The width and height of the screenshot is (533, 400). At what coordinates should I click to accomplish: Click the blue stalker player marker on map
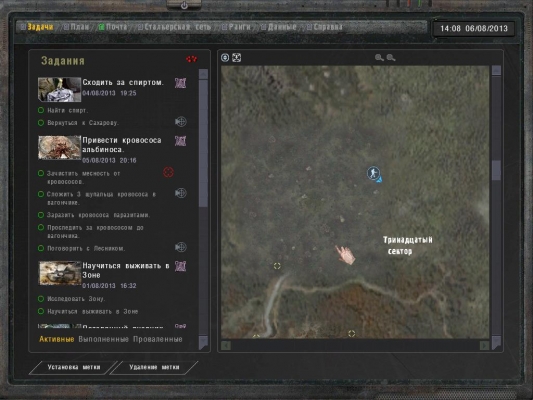[373, 173]
